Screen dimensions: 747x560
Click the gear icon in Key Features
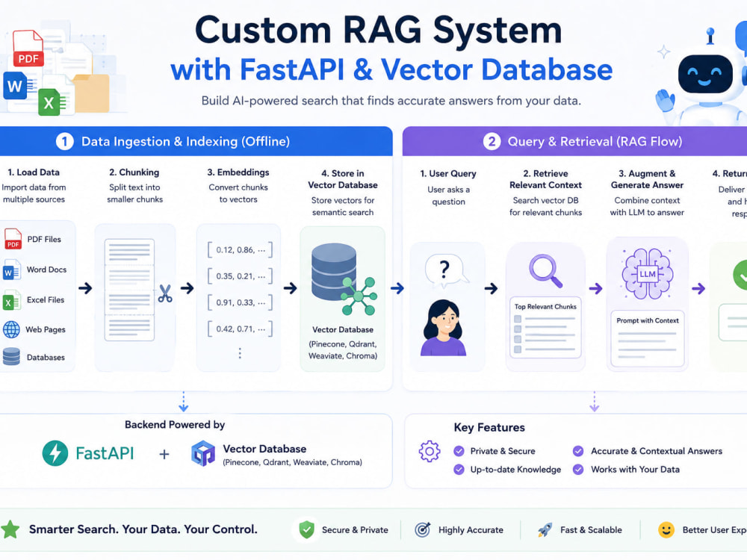click(x=430, y=451)
